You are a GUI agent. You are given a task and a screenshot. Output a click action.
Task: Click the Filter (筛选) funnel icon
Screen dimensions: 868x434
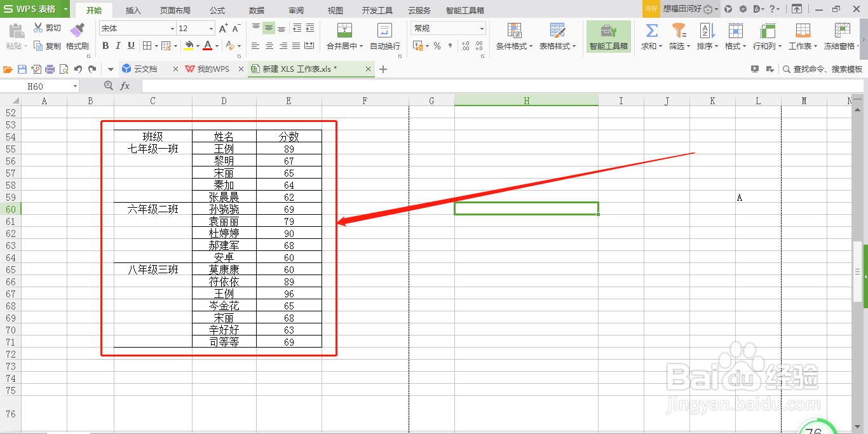tap(679, 31)
